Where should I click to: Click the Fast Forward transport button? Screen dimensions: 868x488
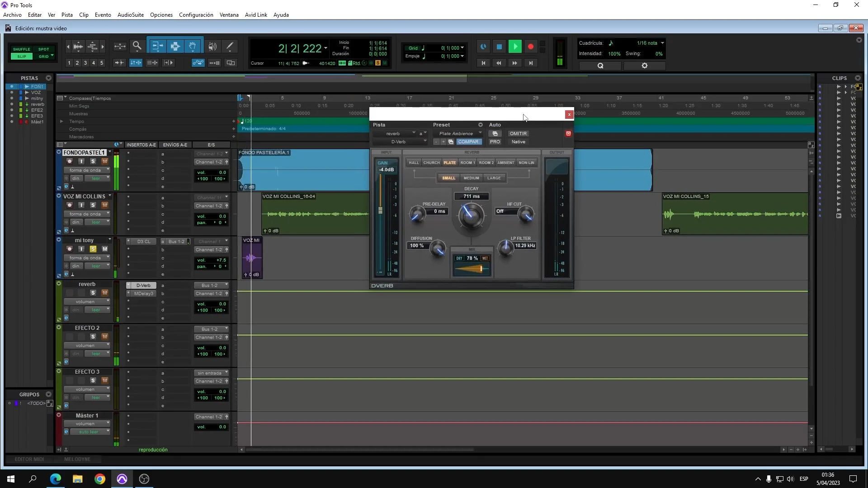[x=514, y=63]
